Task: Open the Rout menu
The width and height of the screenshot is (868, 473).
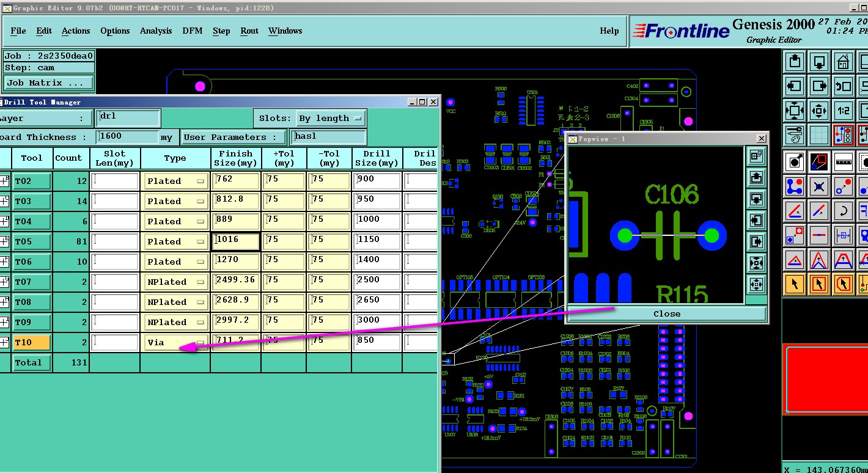Action: coord(249,31)
